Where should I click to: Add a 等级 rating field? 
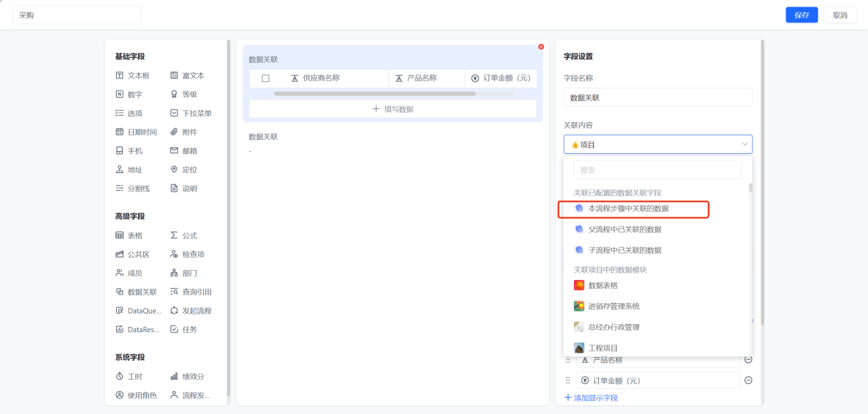(184, 94)
